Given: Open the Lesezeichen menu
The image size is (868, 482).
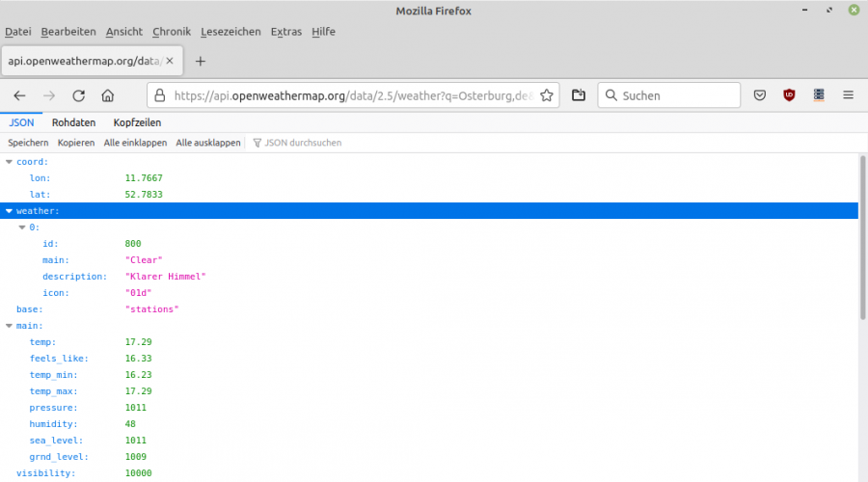Looking at the screenshot, I should tap(231, 32).
